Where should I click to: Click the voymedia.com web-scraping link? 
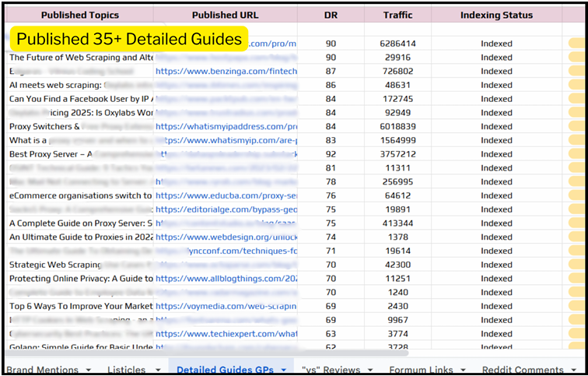point(226,306)
